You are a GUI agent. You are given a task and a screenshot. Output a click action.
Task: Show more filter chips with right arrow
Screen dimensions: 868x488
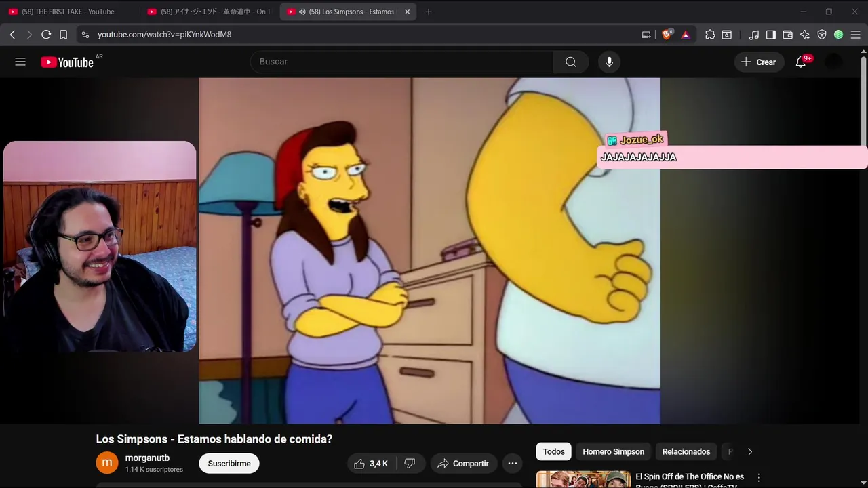pyautogui.click(x=749, y=451)
